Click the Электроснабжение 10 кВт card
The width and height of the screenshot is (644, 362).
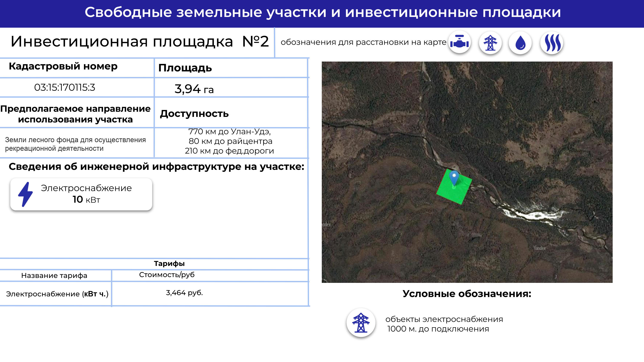81,194
